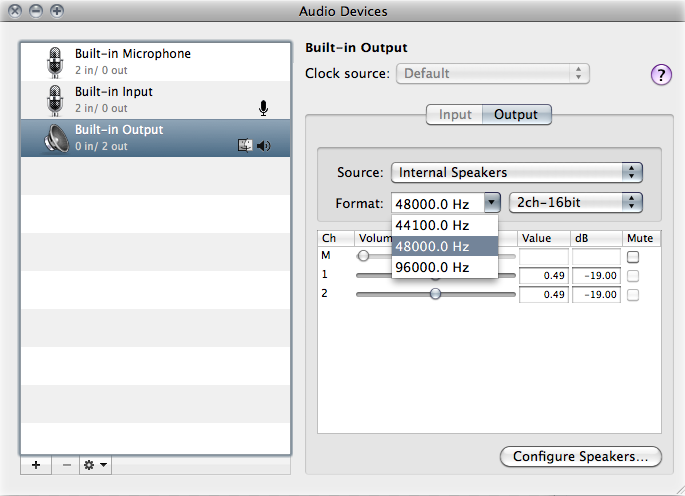Viewport: 685px width, 496px height.
Task: Click the Built-in Output speaker icon
Action: click(56, 139)
